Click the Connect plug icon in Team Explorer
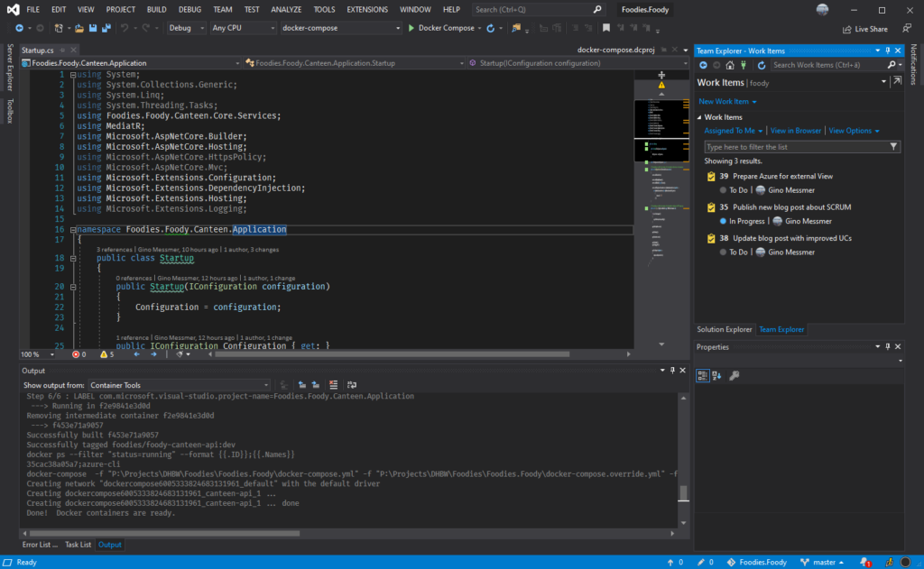The height and width of the screenshot is (569, 924). pyautogui.click(x=744, y=64)
